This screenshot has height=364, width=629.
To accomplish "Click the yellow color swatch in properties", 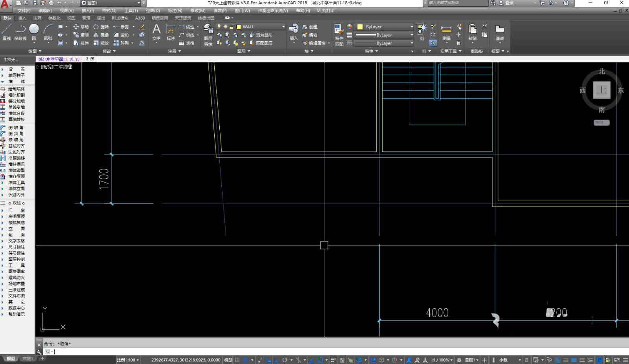I will 360,27.
